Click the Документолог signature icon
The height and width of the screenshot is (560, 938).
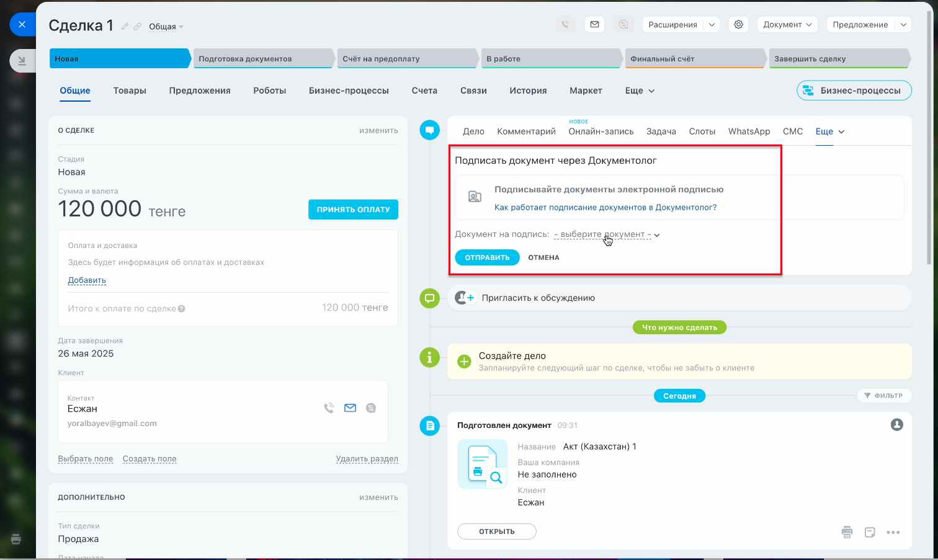[475, 197]
